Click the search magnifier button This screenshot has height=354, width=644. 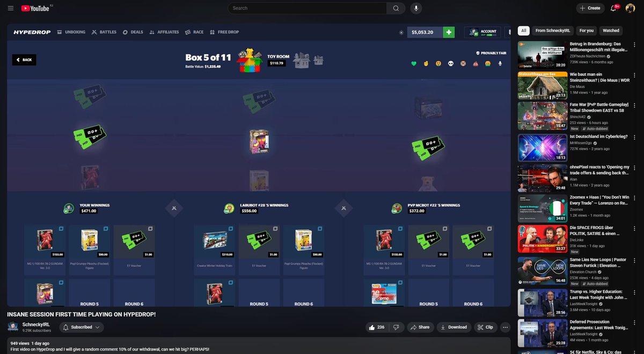tap(396, 8)
